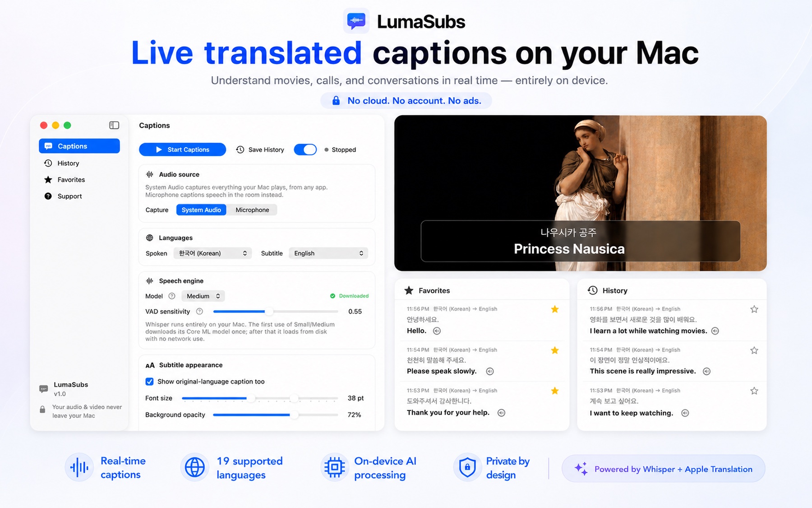
Task: Open the Subtitle language dropdown
Action: coord(328,253)
